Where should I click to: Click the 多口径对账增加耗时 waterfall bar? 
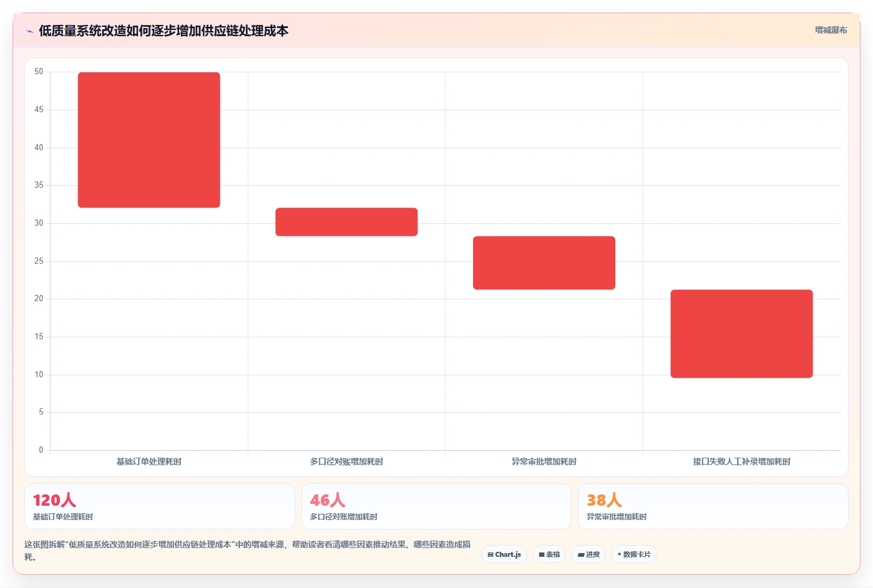tap(346, 222)
